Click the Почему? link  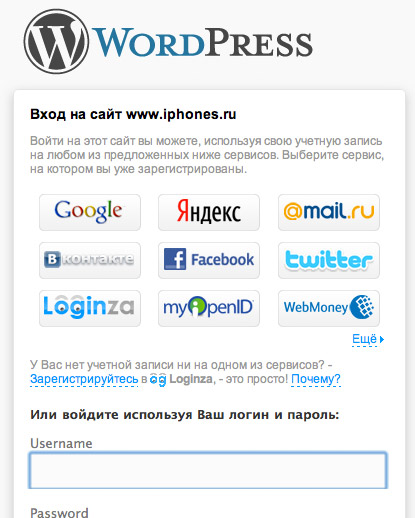pyautogui.click(x=316, y=379)
